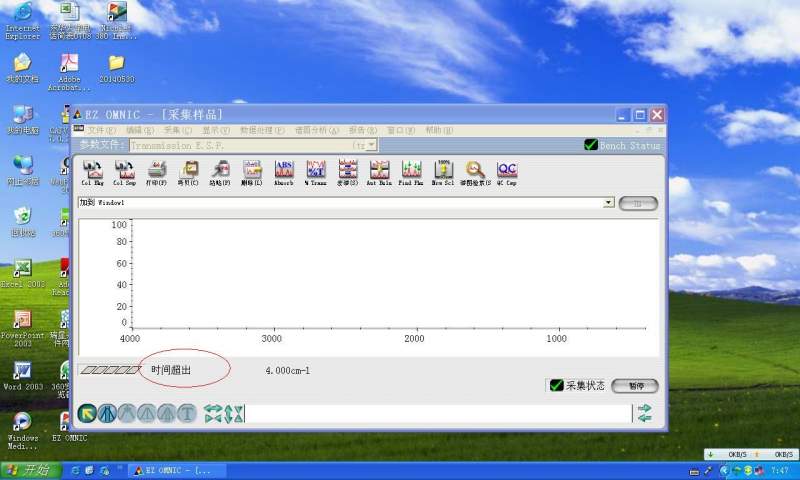Open 我的文档 My Documents desktop icon
The image size is (800, 480).
[x=22, y=69]
